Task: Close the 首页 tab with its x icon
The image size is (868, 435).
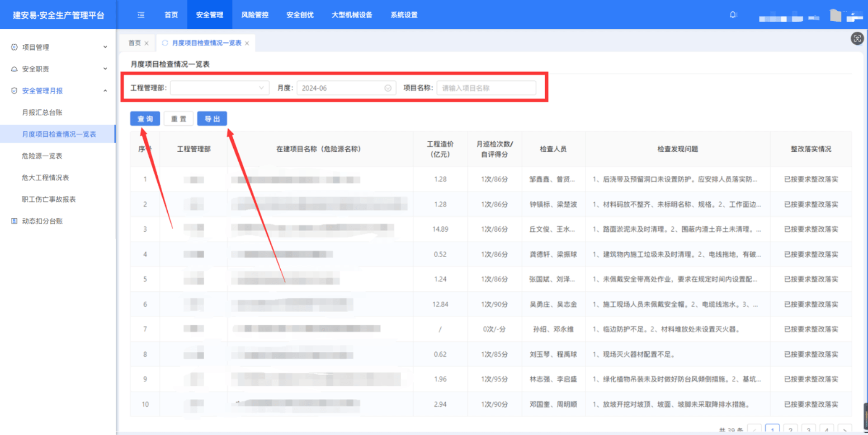Action: point(146,43)
